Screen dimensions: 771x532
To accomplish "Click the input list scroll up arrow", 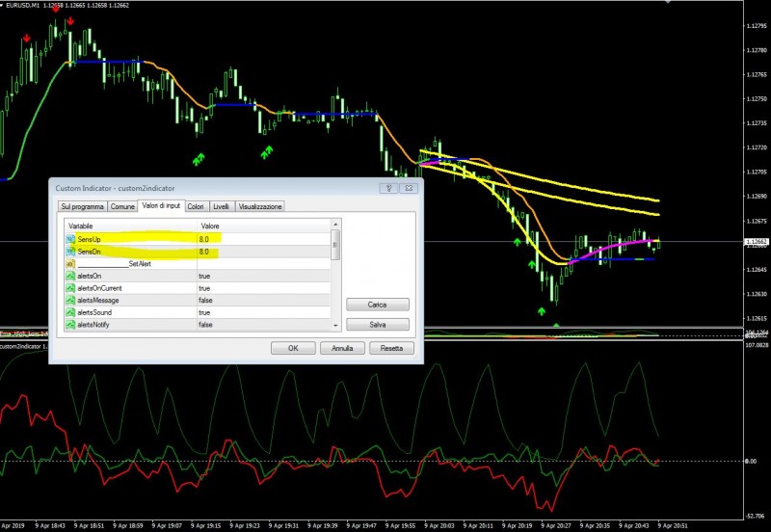I will pyautogui.click(x=335, y=225).
